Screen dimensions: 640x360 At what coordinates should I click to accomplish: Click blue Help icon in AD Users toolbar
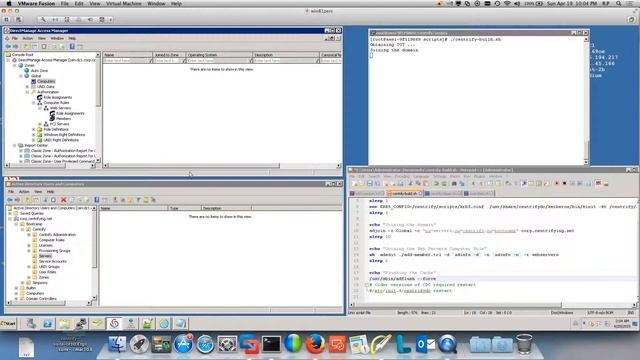tap(97, 200)
